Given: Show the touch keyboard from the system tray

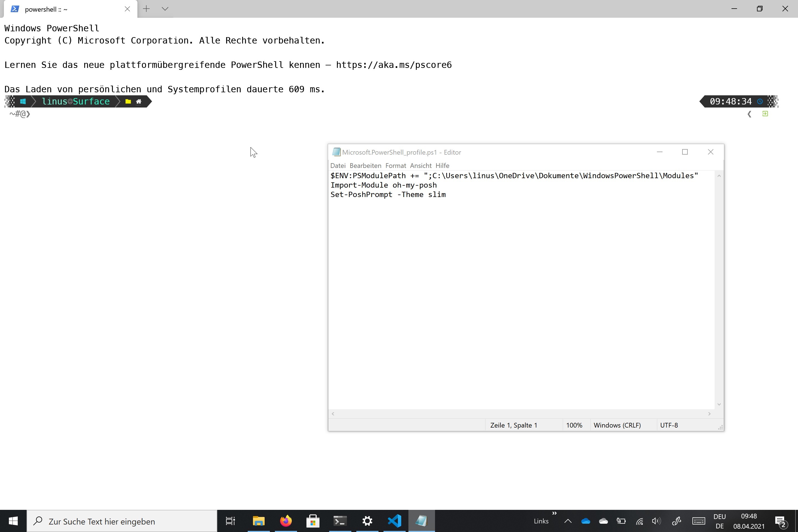Looking at the screenshot, I should (698, 521).
